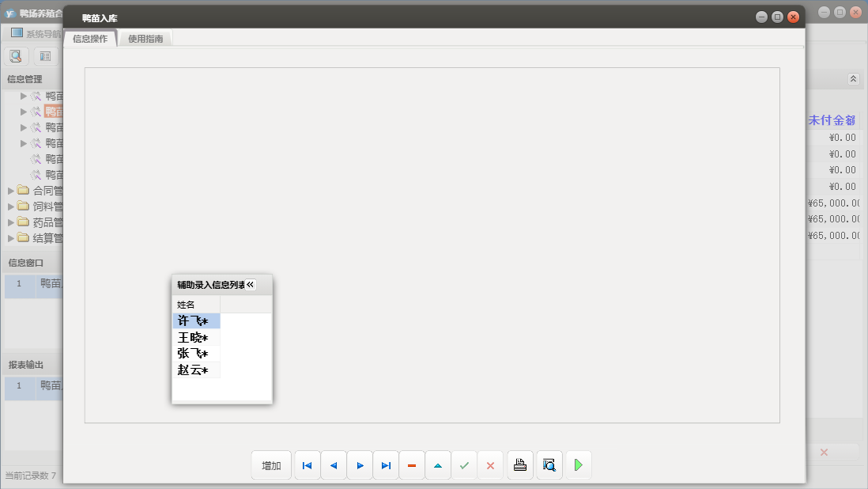This screenshot has height=489, width=868.
Task: Click the collapse chevron in main window right panel
Action: [x=853, y=79]
